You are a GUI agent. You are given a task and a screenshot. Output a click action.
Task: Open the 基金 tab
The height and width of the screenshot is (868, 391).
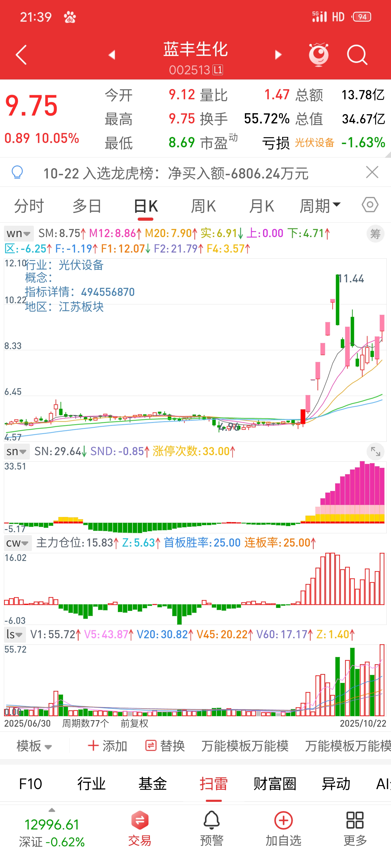153,784
